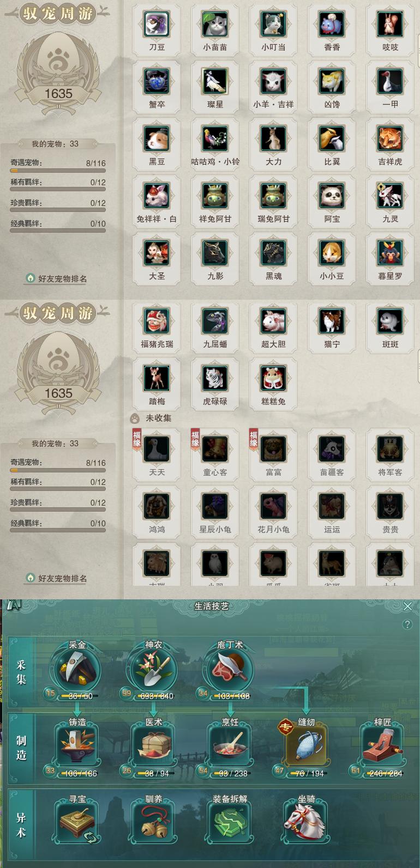Open the 梓匠 carpentry skill
Screen dimensions: 420x868
pos(383,746)
